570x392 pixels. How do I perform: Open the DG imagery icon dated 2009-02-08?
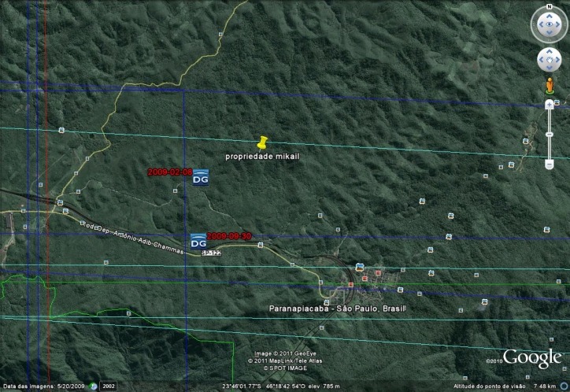point(200,177)
